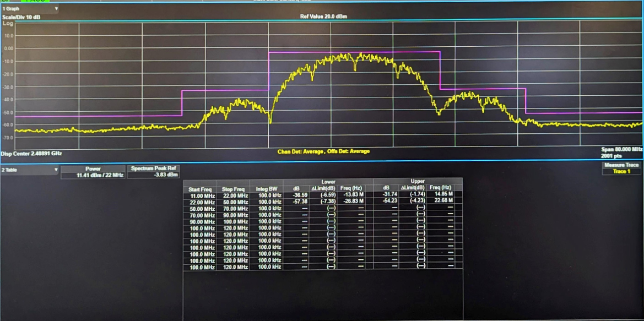
Task: Select the 70.00 MHz start frequency cell
Action: pyautogui.click(x=201, y=215)
